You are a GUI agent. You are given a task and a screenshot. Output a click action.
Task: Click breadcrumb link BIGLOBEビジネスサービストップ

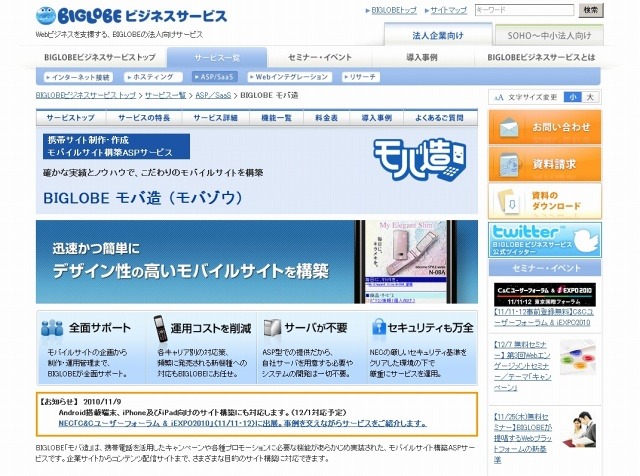coord(86,95)
